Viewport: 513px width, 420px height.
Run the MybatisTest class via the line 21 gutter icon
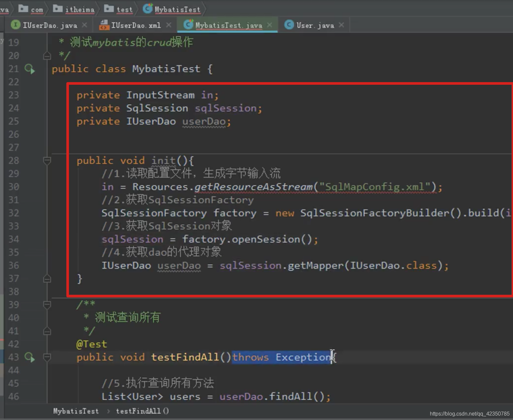(30, 69)
